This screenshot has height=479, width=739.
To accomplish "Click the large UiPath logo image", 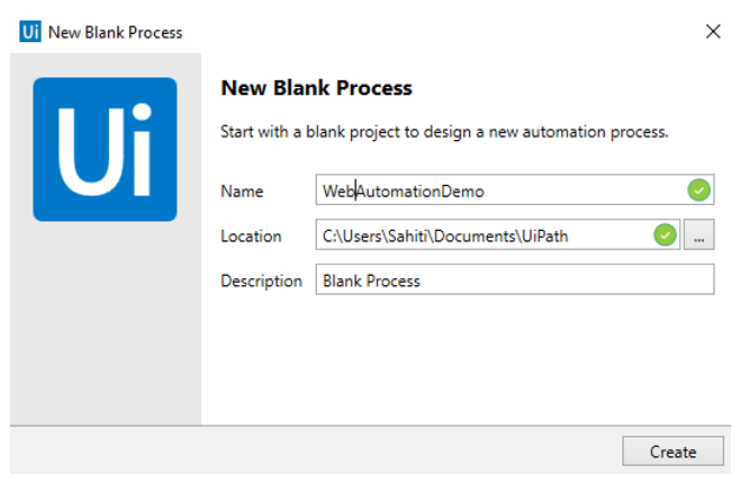I will [x=105, y=149].
